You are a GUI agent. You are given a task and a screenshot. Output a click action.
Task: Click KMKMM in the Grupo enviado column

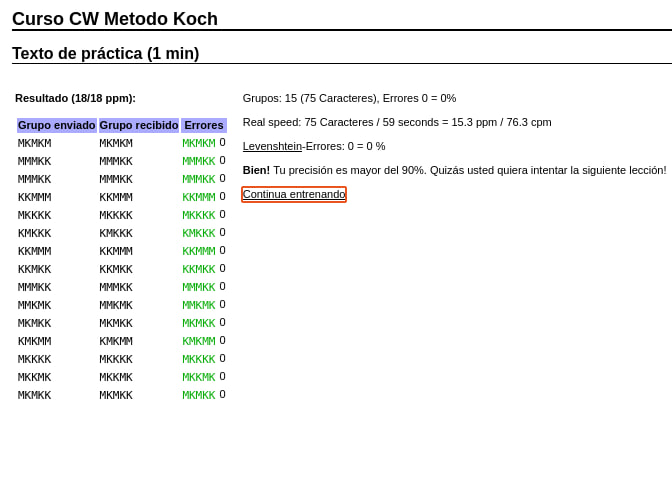34,341
